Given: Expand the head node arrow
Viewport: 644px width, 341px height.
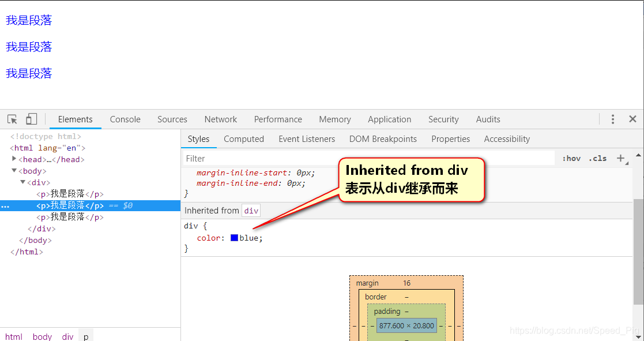Looking at the screenshot, I should (x=14, y=159).
